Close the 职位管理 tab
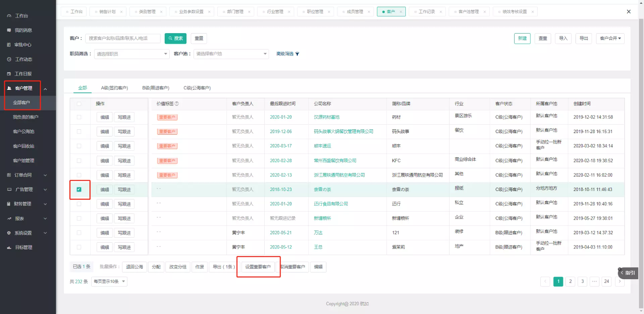Screen dimensions: 644x314 click(x=329, y=12)
